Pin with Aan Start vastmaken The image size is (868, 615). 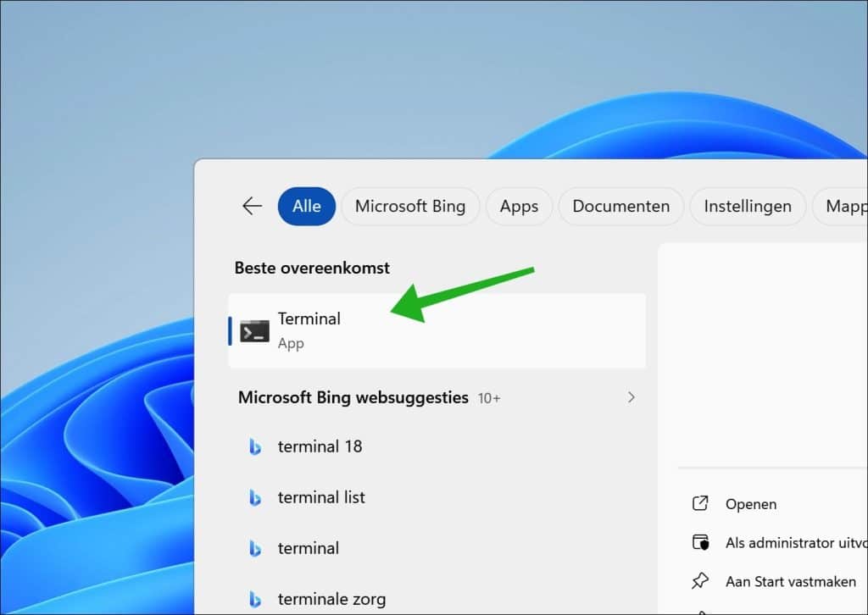pyautogui.click(x=791, y=581)
